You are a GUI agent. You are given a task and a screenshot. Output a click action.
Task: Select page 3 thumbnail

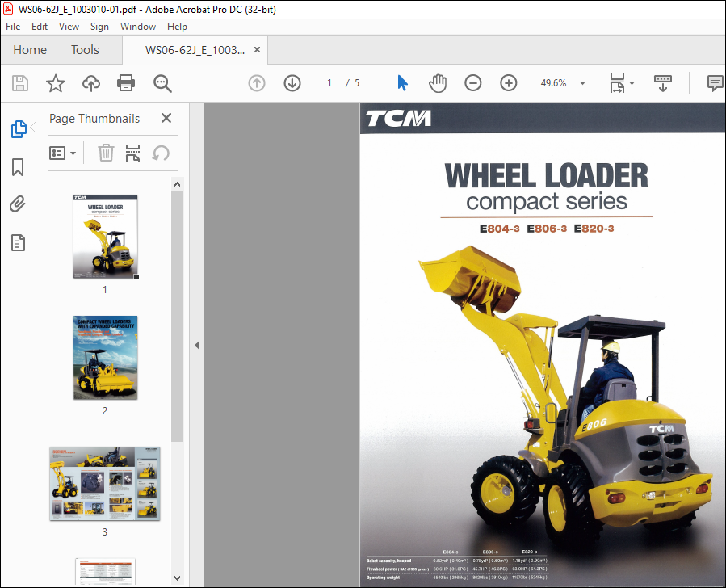(105, 484)
